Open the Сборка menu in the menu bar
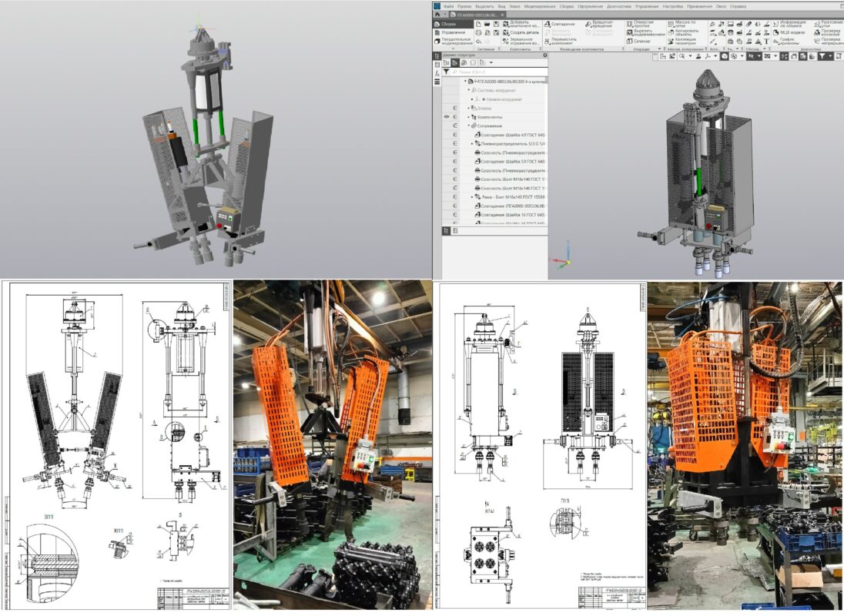The width and height of the screenshot is (844, 616). click(566, 6)
